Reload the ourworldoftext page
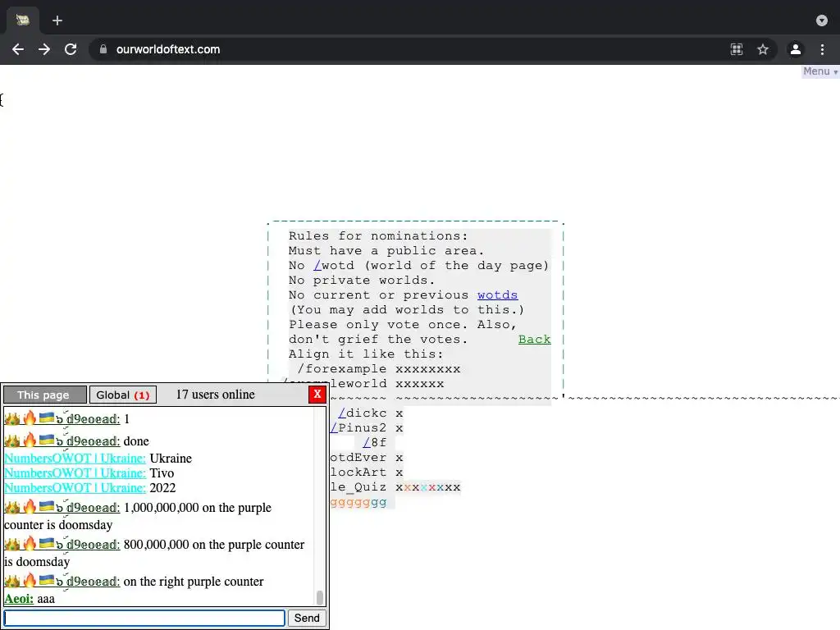840x630 pixels. pyautogui.click(x=71, y=49)
